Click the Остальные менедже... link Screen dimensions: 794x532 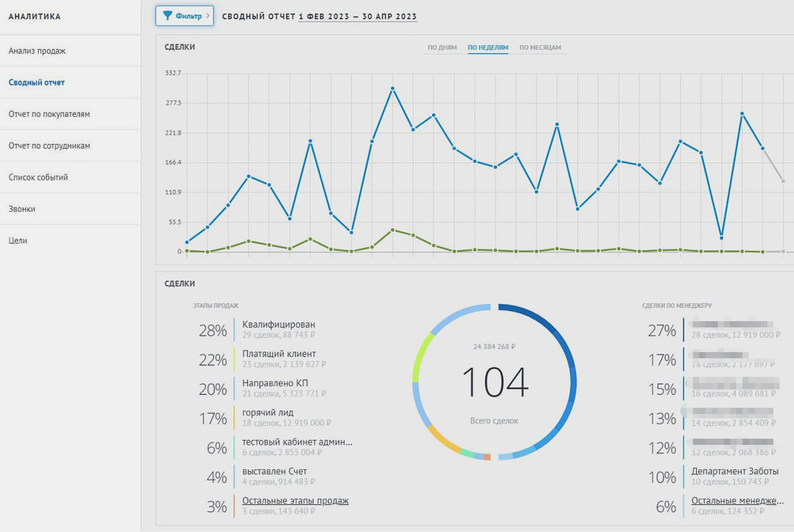click(x=737, y=501)
